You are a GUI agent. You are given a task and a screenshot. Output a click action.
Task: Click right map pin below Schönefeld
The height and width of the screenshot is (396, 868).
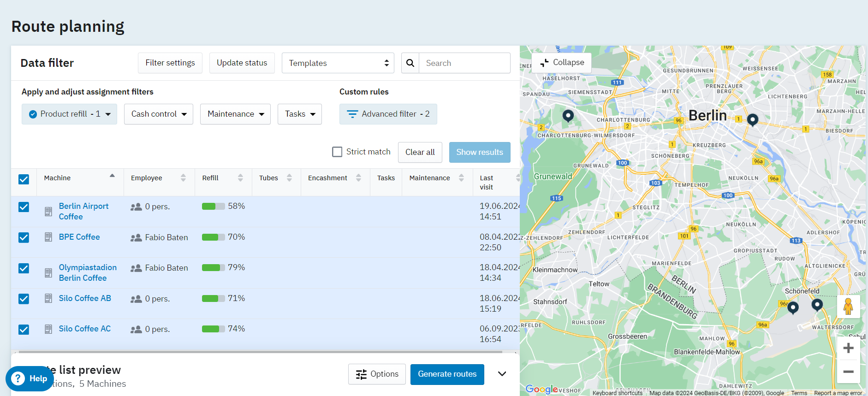817,305
